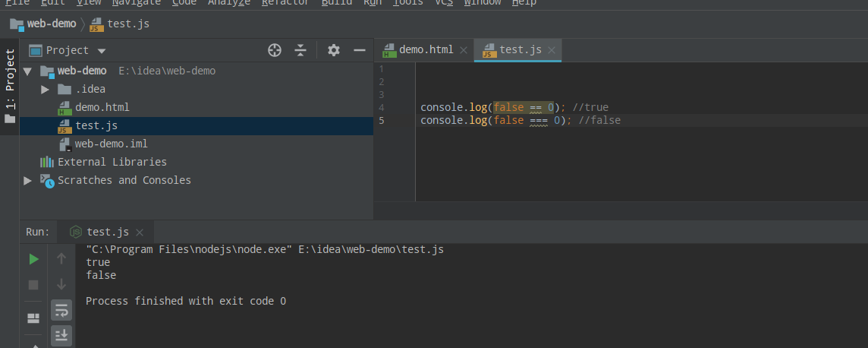
Task: Click the Scratches and Consoles icon
Action: [48, 181]
